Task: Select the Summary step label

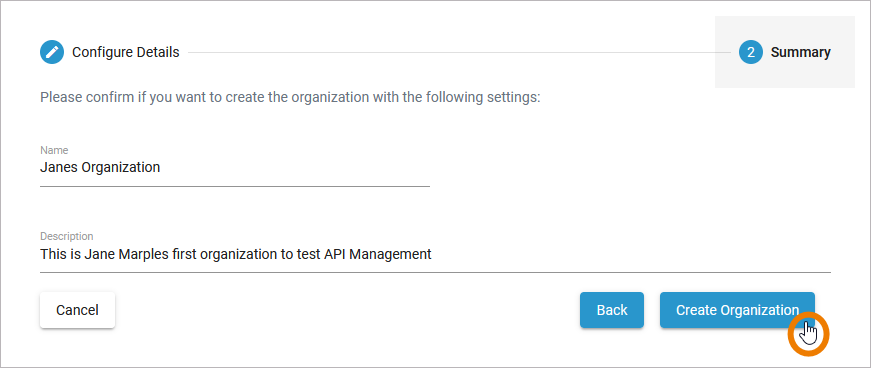Action: 800,52
